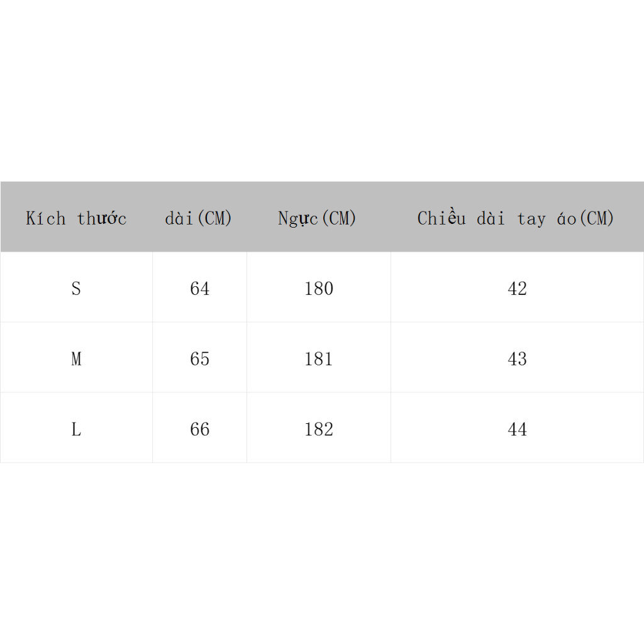644x644 pixels.
Task: Click the sleeve length value 42
Action: [x=517, y=289]
